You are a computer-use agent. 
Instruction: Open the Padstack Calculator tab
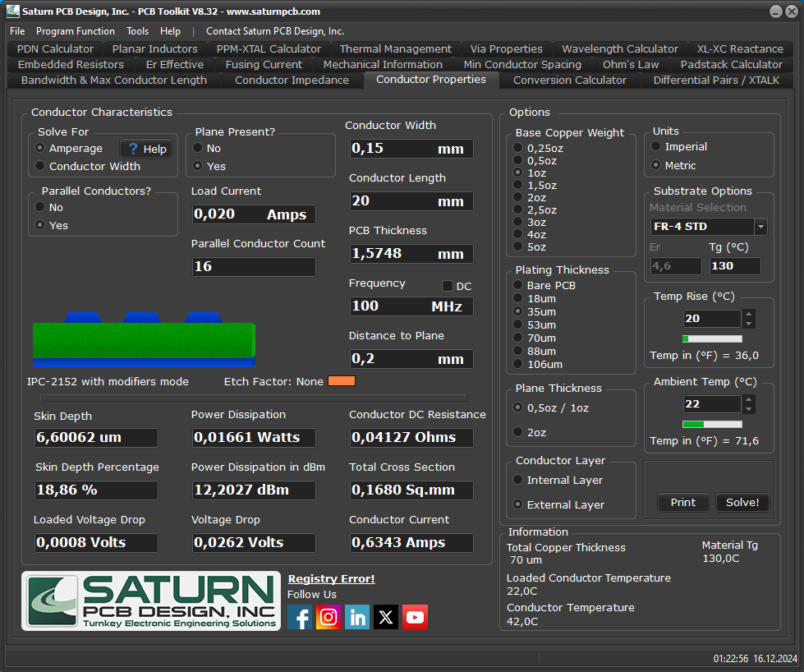pyautogui.click(x=731, y=65)
